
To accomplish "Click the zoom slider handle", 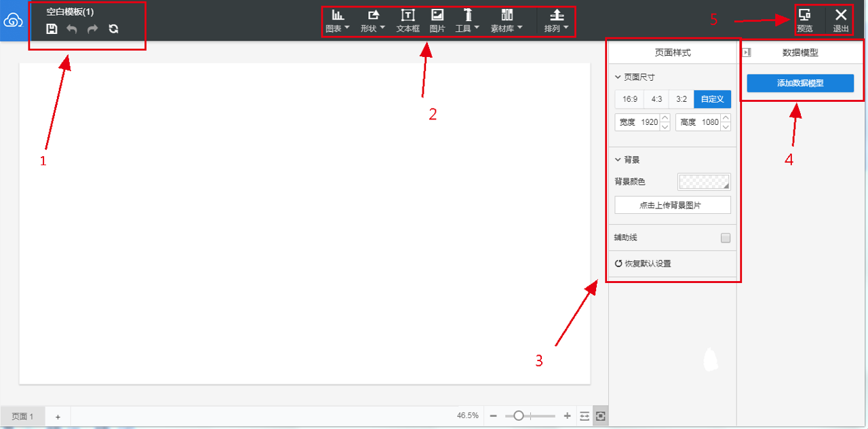I will point(519,416).
